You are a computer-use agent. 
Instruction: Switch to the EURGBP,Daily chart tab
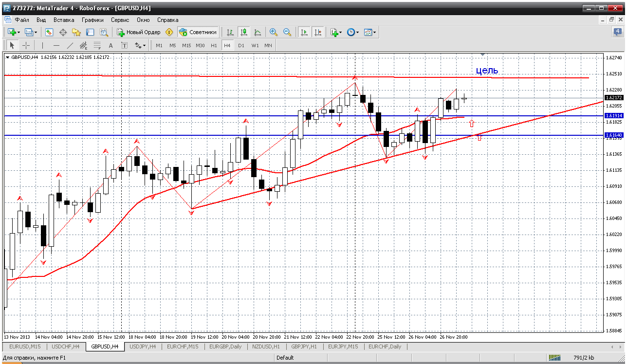click(x=225, y=346)
